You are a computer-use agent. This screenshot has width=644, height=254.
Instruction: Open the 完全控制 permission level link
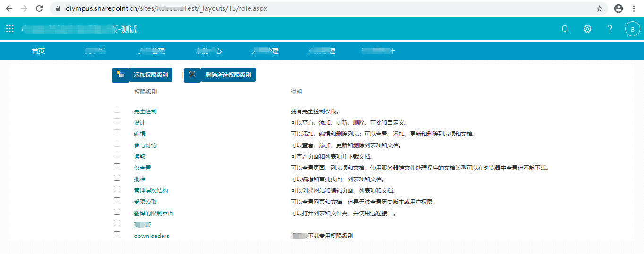tap(145, 111)
